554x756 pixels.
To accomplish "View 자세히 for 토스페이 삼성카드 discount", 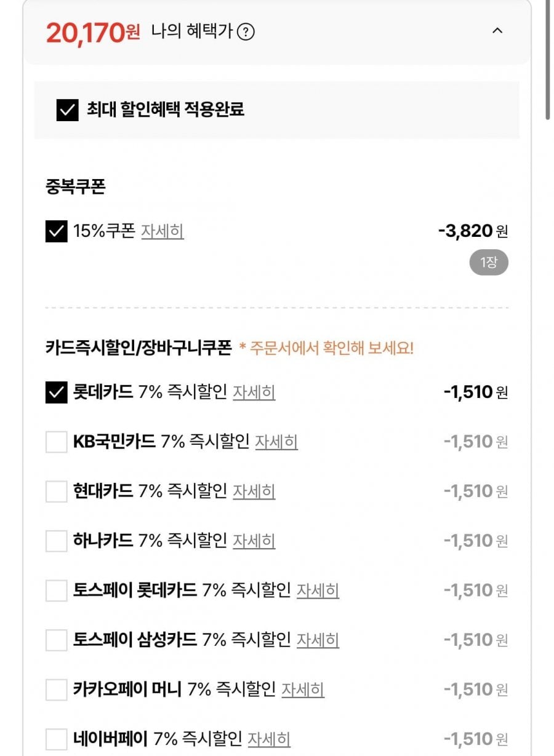I will point(318,640).
